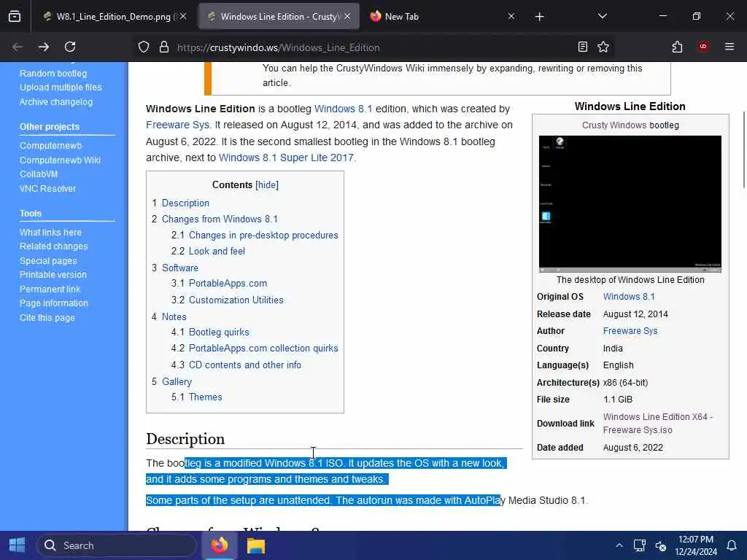747x560 pixels.
Task: Close the W8.1_Line_Edition_Demo.png tab
Action: (x=183, y=16)
